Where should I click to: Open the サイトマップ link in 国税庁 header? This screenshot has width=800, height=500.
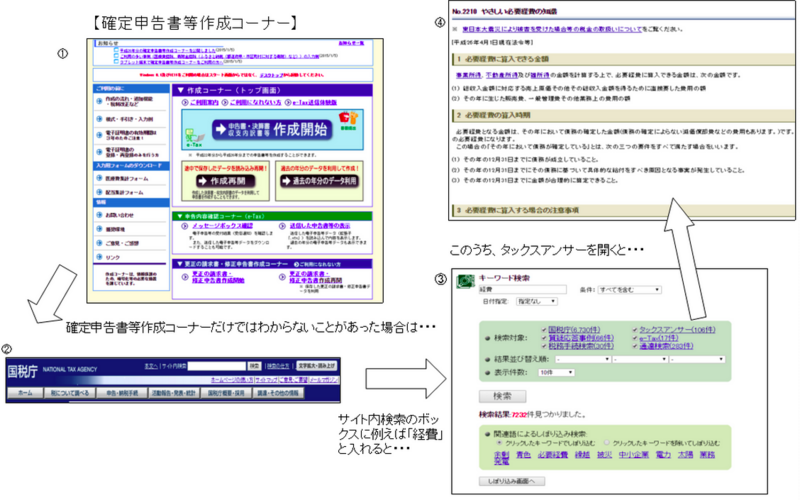pos(267,380)
